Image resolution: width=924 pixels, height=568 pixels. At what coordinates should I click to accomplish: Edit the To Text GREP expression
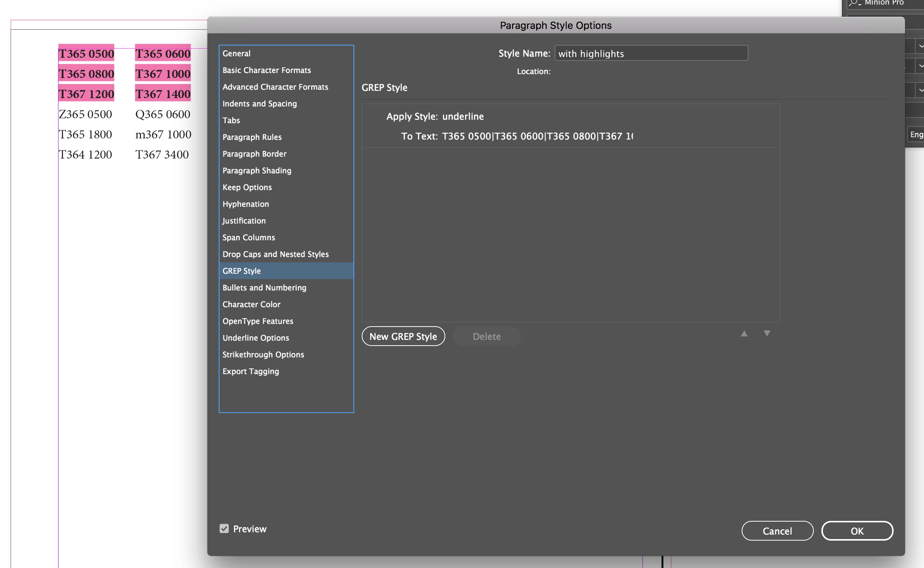[537, 136]
